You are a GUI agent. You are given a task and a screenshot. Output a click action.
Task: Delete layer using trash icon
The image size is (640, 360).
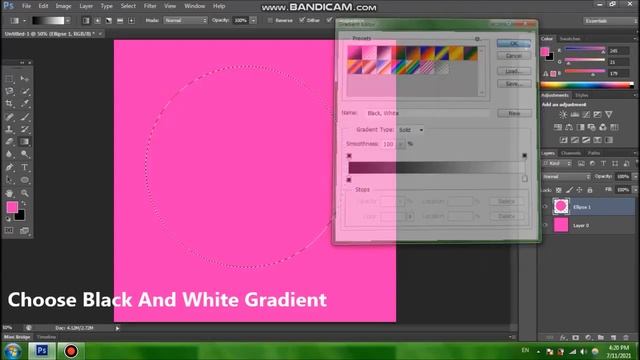[626, 338]
